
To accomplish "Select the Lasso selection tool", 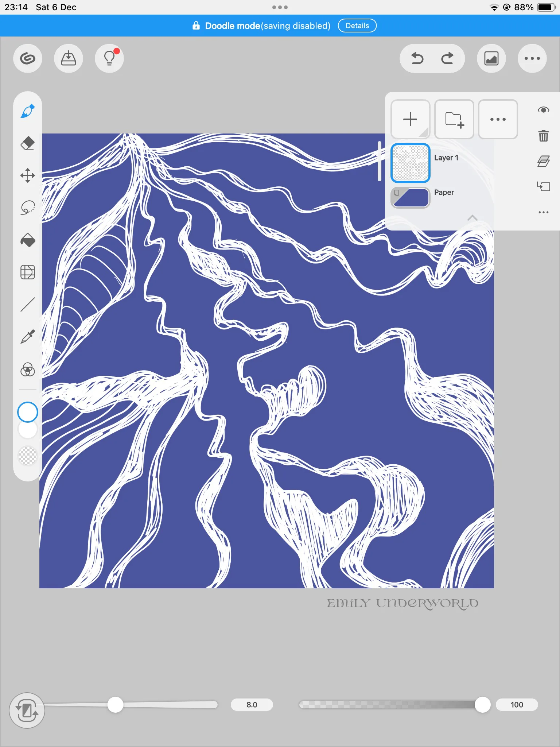I will tap(28, 208).
